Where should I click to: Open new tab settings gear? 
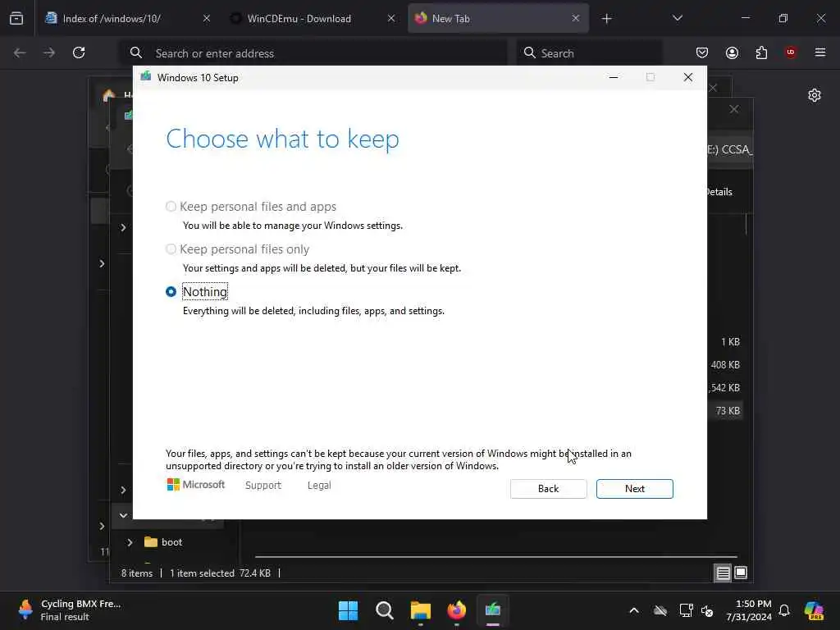(x=815, y=95)
